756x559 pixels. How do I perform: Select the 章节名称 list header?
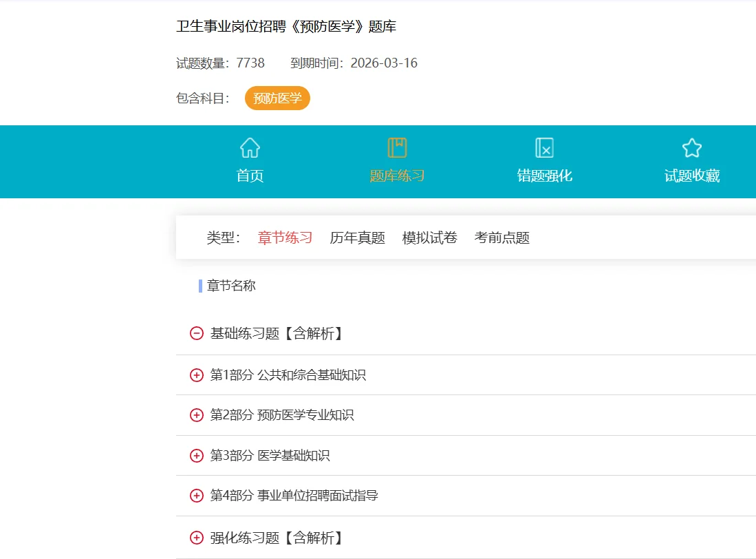[231, 285]
